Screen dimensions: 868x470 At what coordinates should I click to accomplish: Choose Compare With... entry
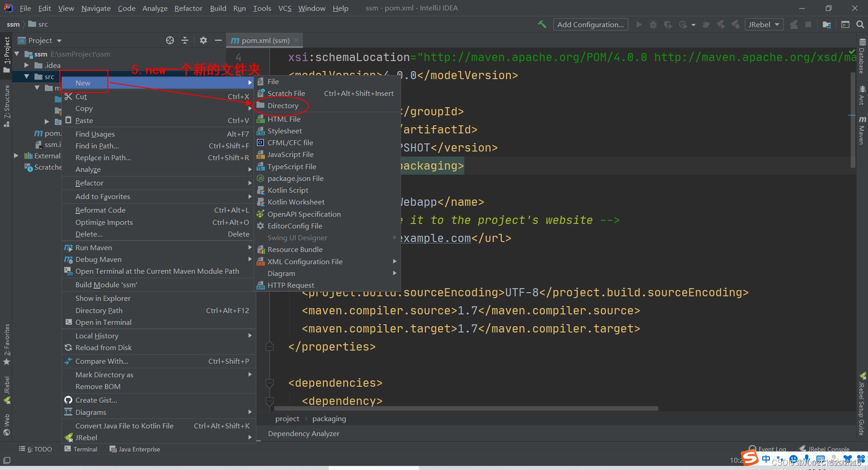(158, 361)
